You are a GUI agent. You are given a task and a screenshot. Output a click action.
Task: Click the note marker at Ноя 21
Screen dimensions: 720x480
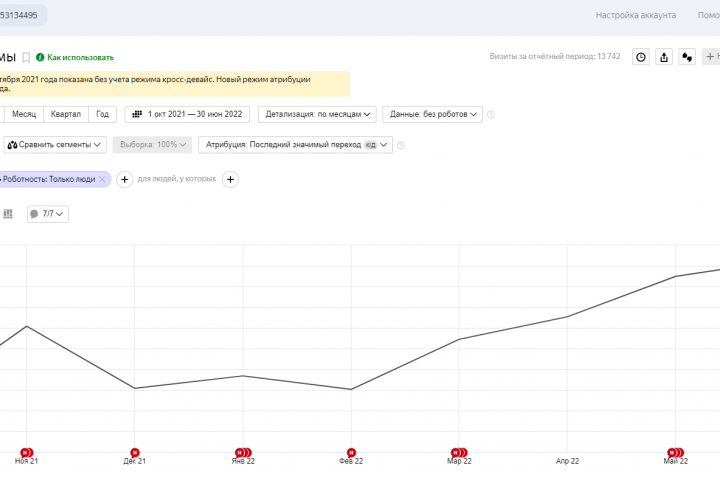27,453
